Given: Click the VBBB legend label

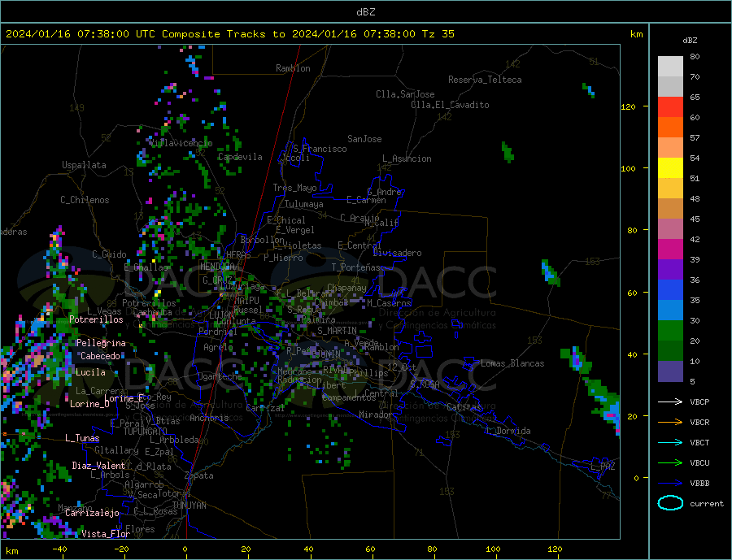Looking at the screenshot, I should pos(699,483).
